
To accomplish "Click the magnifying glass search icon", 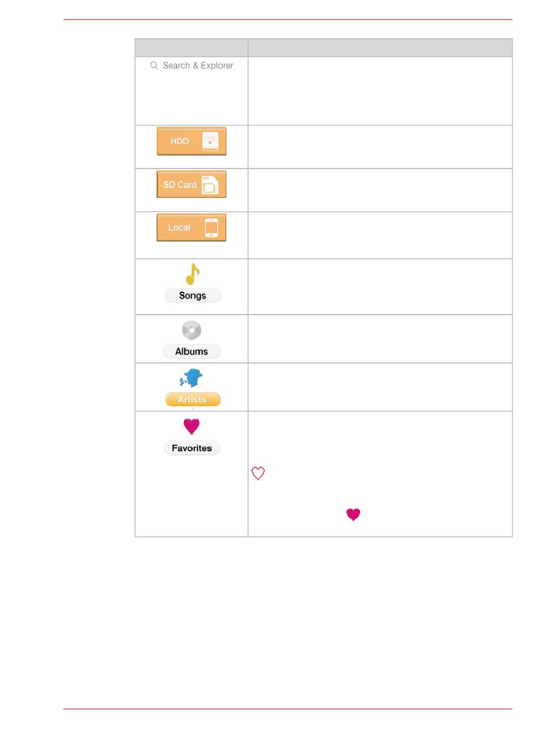I will [x=154, y=65].
